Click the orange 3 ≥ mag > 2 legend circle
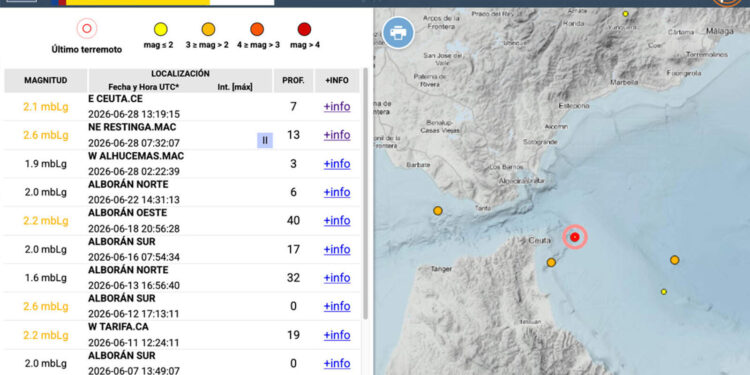 pyautogui.click(x=208, y=30)
